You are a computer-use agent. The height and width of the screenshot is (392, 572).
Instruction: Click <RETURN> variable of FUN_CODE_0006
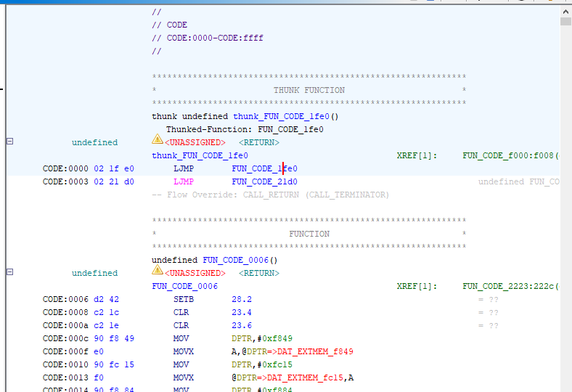click(259, 274)
